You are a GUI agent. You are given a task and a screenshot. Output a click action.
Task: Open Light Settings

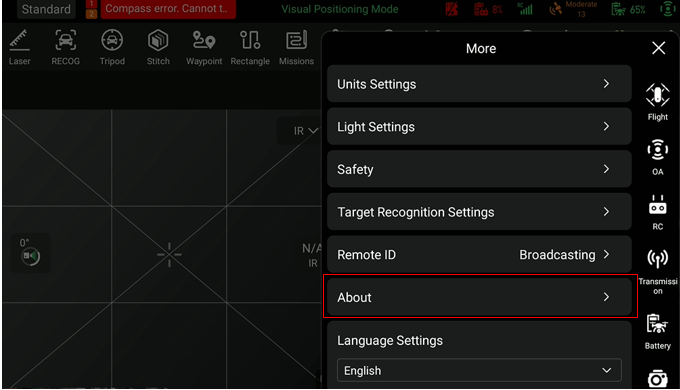(479, 126)
